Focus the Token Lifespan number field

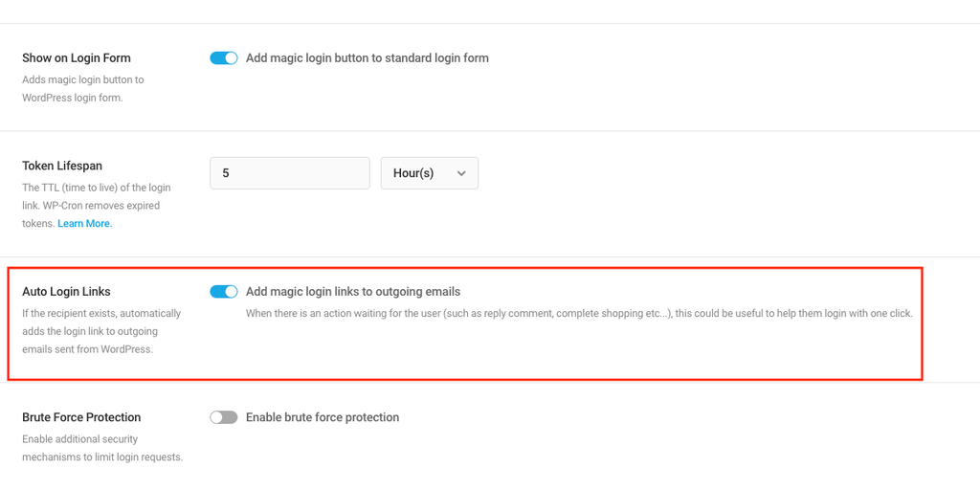coord(290,173)
